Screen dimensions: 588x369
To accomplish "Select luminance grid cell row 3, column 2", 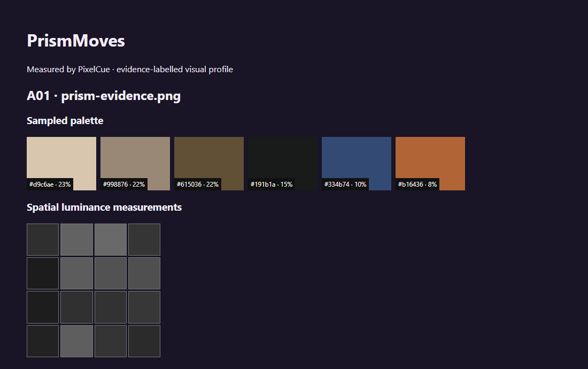I will (x=76, y=307).
